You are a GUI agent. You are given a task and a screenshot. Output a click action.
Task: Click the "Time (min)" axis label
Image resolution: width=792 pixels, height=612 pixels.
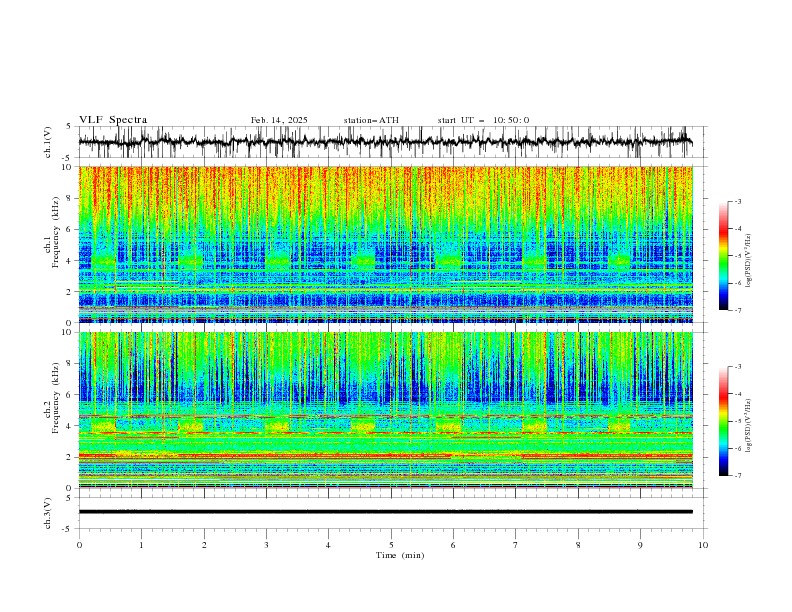(x=400, y=555)
